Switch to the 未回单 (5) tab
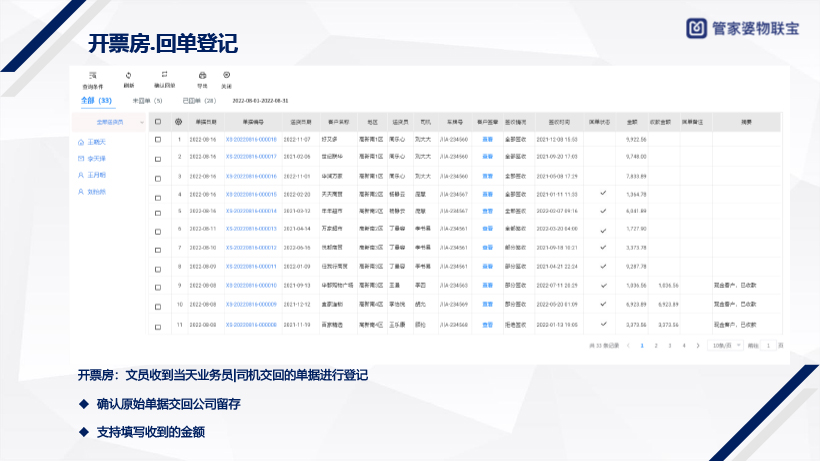The image size is (820, 461). [147, 100]
